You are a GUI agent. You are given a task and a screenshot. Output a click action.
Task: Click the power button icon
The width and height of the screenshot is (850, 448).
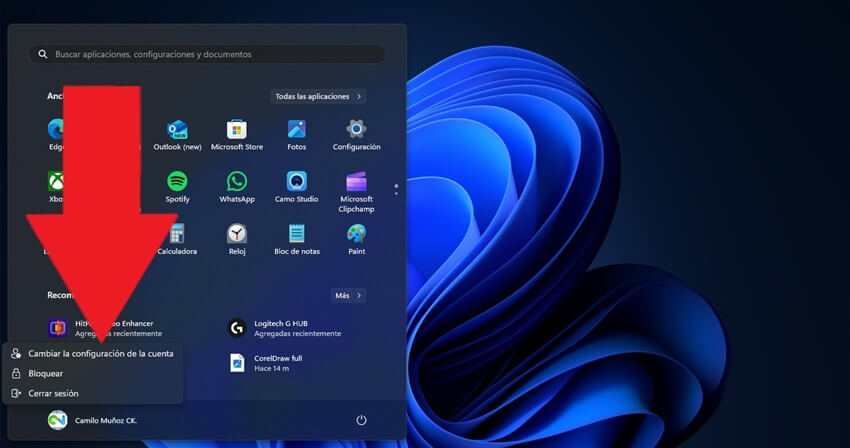pos(361,420)
